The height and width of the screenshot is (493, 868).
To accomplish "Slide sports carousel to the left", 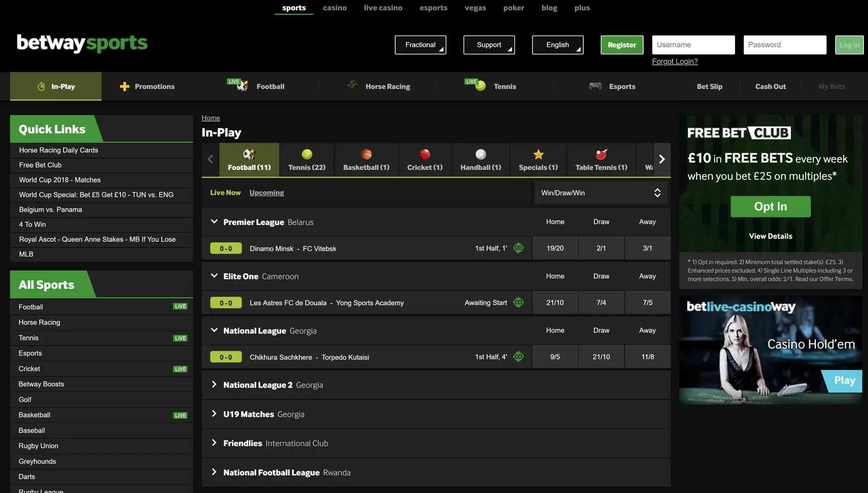I will pyautogui.click(x=210, y=159).
